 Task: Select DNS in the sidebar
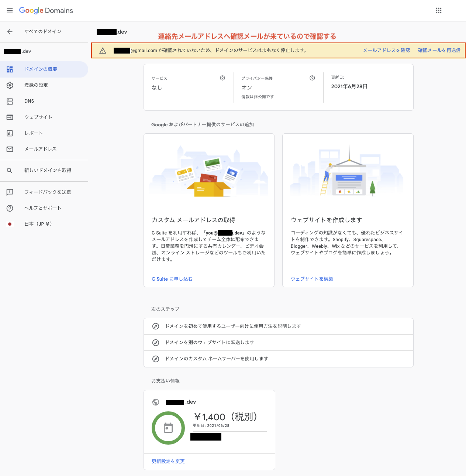[x=44, y=101]
